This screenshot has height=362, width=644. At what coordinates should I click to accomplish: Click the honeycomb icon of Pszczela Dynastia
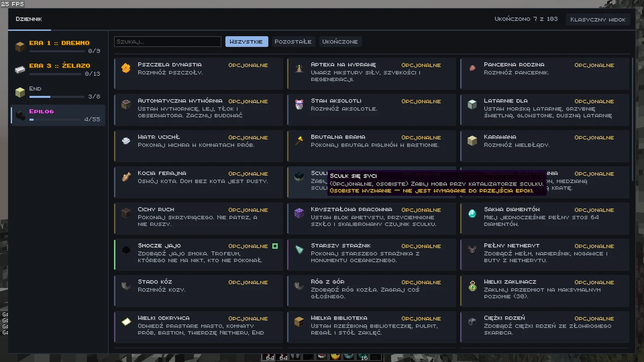click(126, 68)
